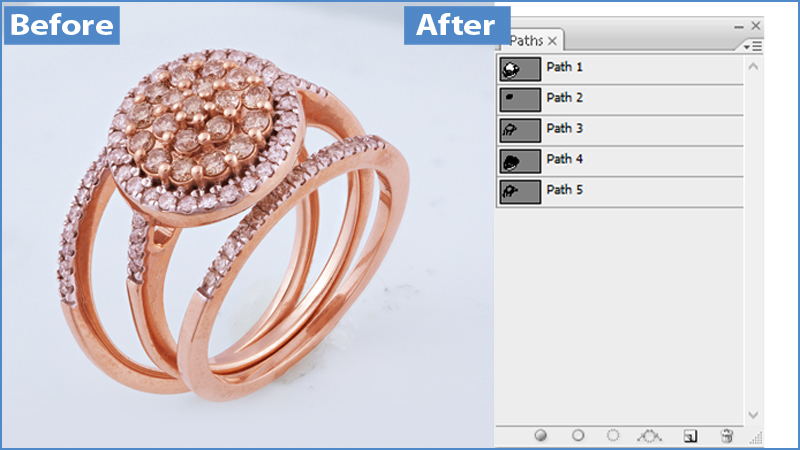Click the panel resize grip corner
This screenshot has width=800, height=450.
[756, 437]
